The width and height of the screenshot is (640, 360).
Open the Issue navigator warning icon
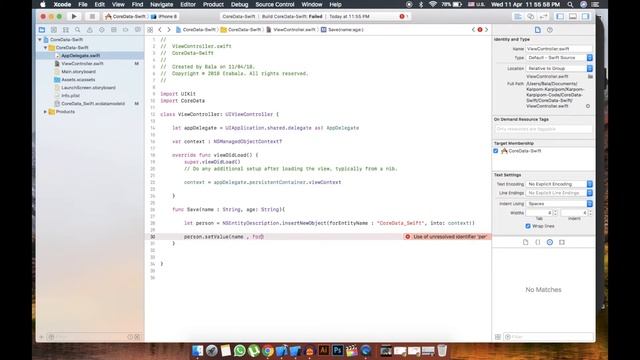coord(90,30)
